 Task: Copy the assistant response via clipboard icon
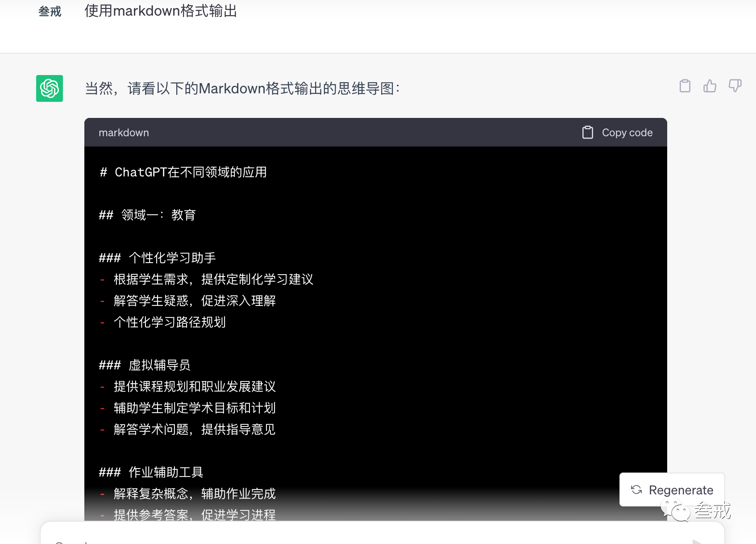(x=685, y=86)
